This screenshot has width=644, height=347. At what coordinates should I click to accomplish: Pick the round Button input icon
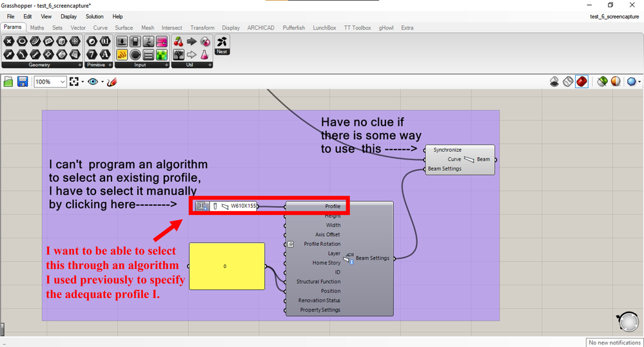pos(135,55)
